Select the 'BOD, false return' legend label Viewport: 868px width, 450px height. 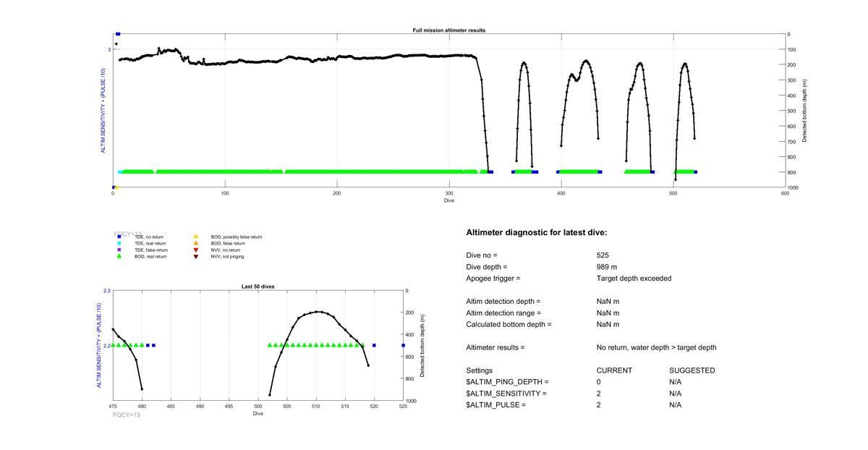[228, 243]
